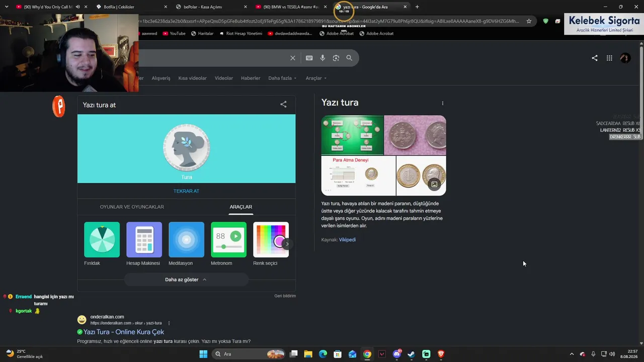Show hidden system tray icons
Viewport: 644px width, 362px height.
tap(572, 354)
